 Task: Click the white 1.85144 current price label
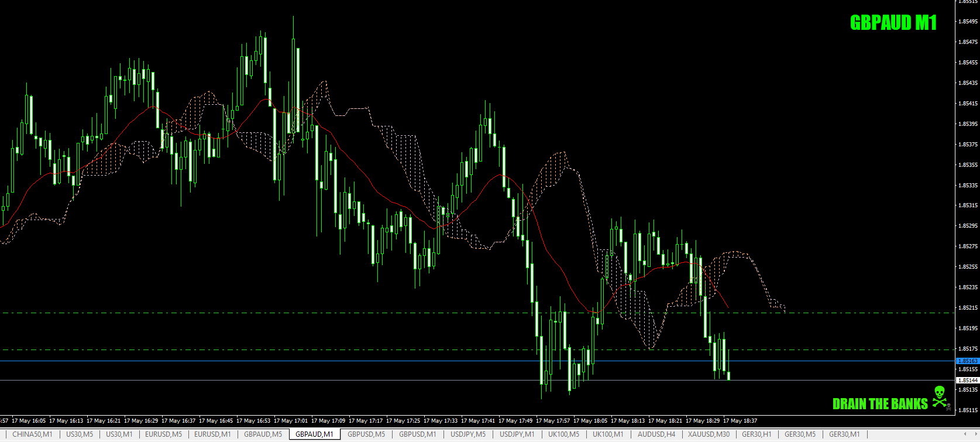(968, 381)
